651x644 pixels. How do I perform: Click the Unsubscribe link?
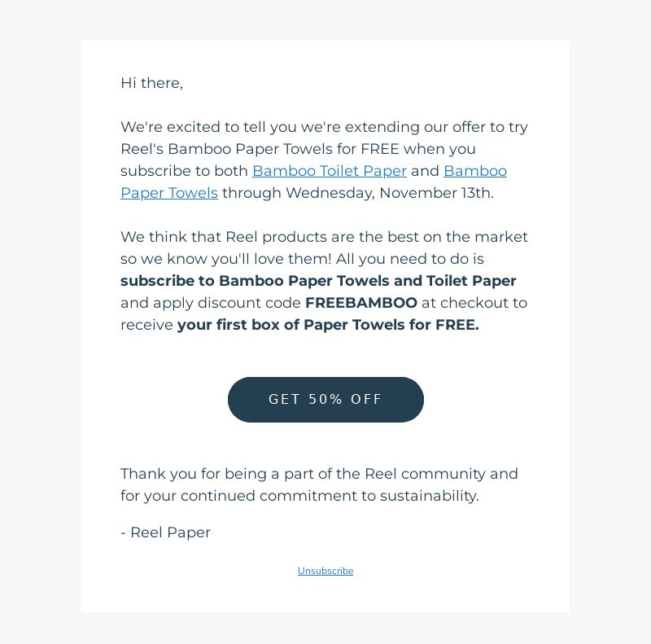click(325, 571)
